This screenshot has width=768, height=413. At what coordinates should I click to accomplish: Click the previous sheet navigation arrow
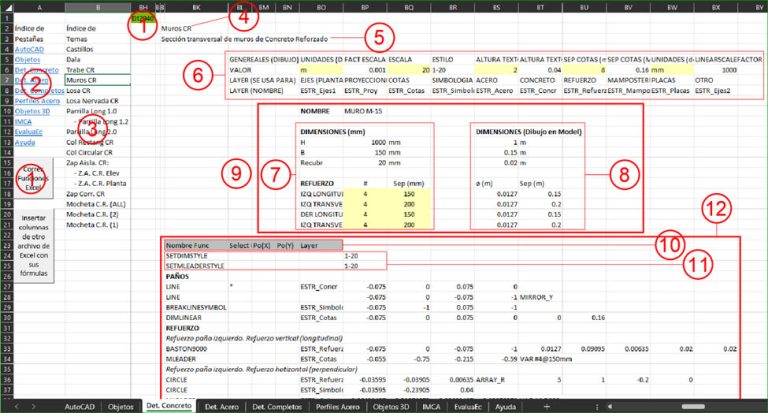click(x=17, y=407)
